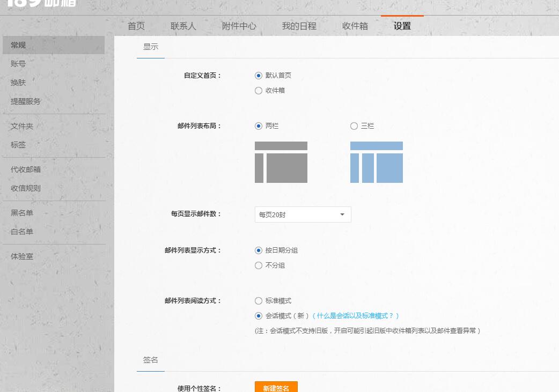Choose 不分组 display option
This screenshot has height=392, width=559.
[x=259, y=265]
